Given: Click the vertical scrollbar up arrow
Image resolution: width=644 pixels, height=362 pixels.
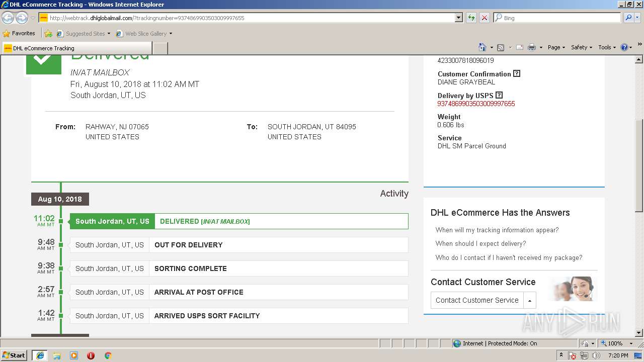Looking at the screenshot, I should click(639, 59).
